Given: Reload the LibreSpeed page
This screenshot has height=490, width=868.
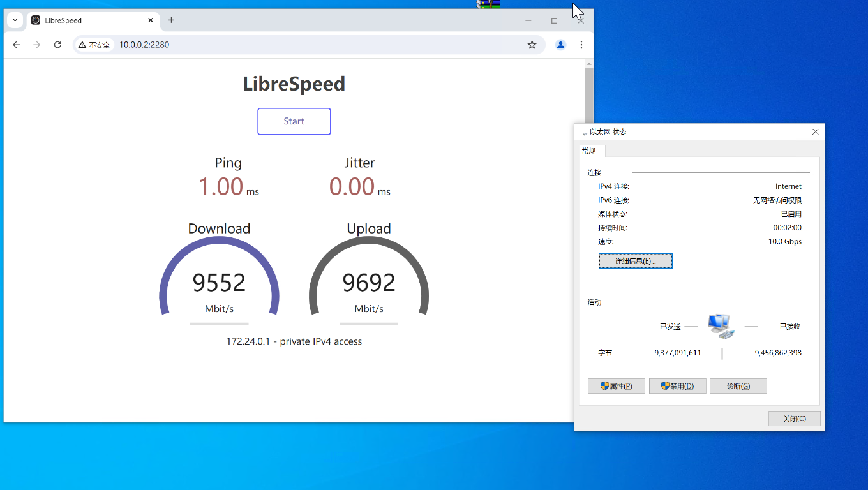Looking at the screenshot, I should click(x=57, y=45).
